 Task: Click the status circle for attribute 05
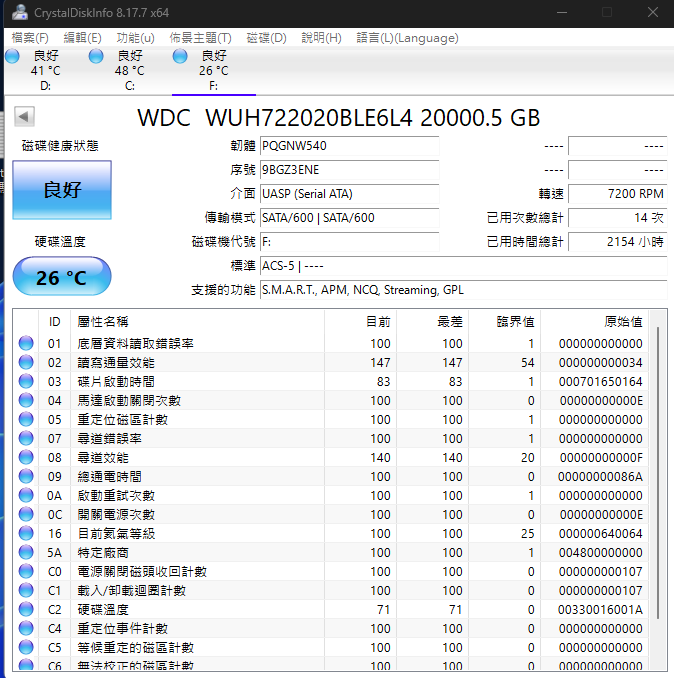click(x=26, y=419)
